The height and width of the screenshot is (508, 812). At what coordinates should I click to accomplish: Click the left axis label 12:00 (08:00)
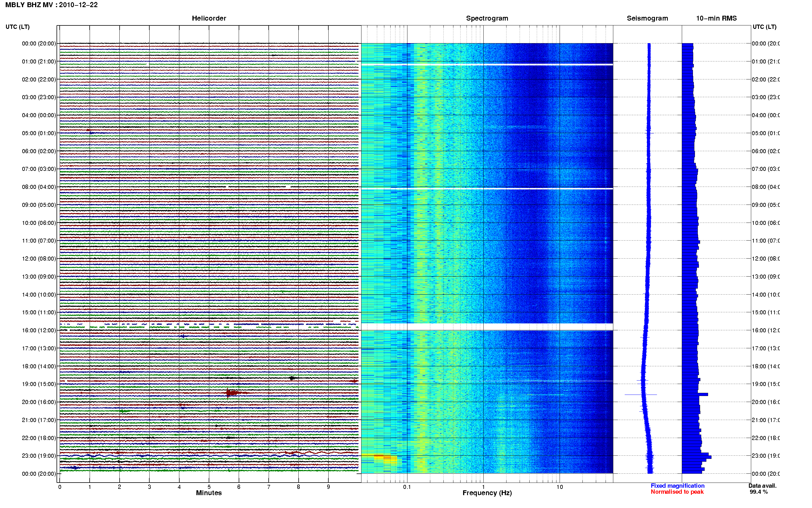pyautogui.click(x=39, y=259)
